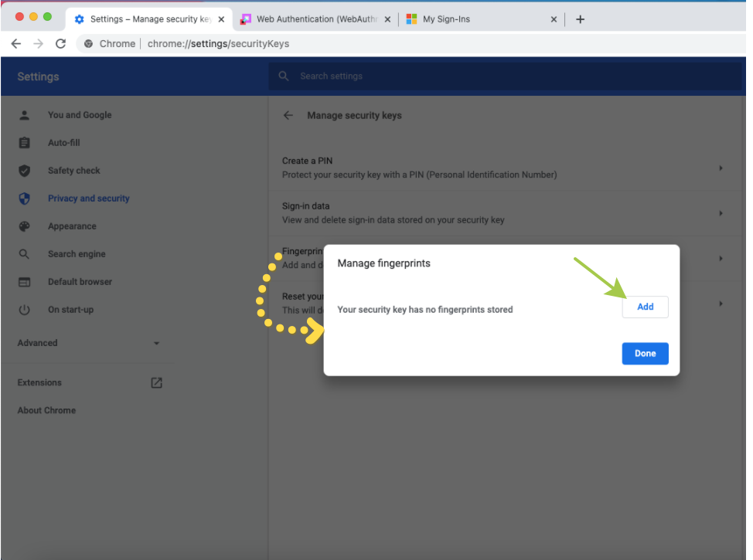Click the browser Reload button
Screen dimensions: 753x560
point(61,44)
